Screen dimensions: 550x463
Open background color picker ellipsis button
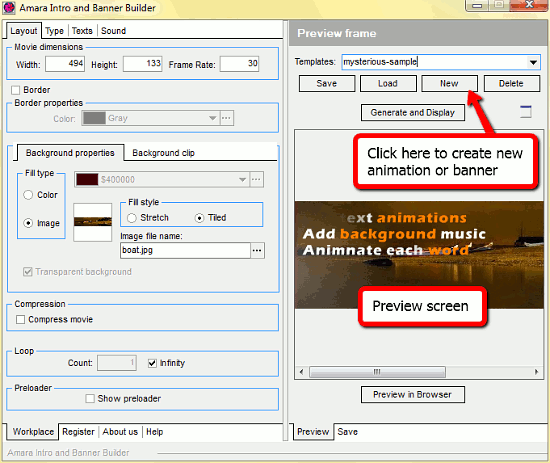(x=256, y=180)
